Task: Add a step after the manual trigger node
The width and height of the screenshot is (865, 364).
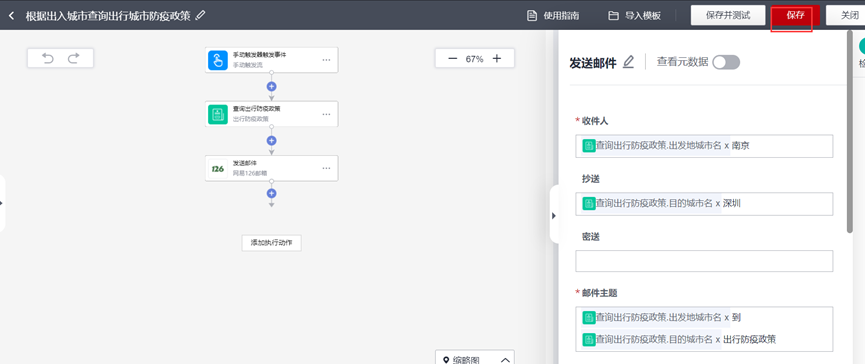Action: pyautogui.click(x=271, y=87)
